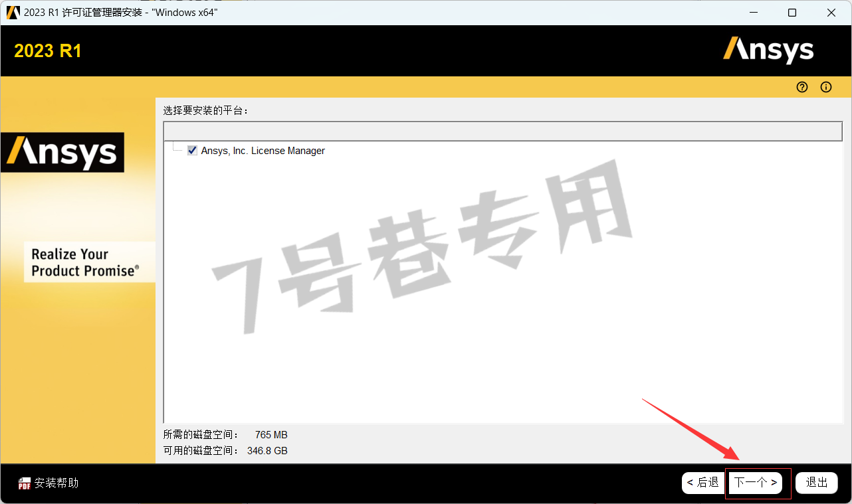
Task: Open the PDF icon for installation help
Action: pyautogui.click(x=25, y=483)
